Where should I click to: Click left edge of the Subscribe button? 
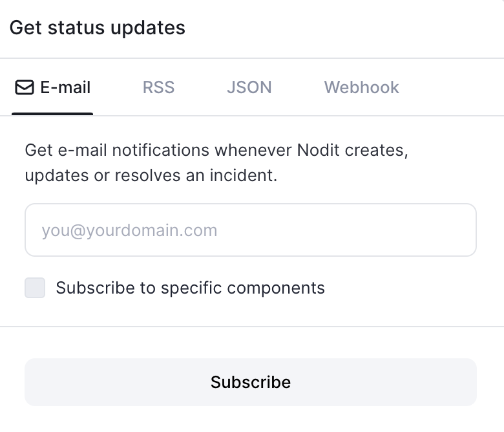30,382
